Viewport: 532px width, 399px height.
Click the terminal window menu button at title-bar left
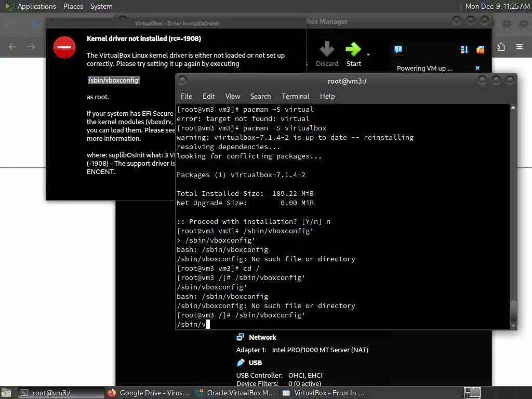pos(182,81)
